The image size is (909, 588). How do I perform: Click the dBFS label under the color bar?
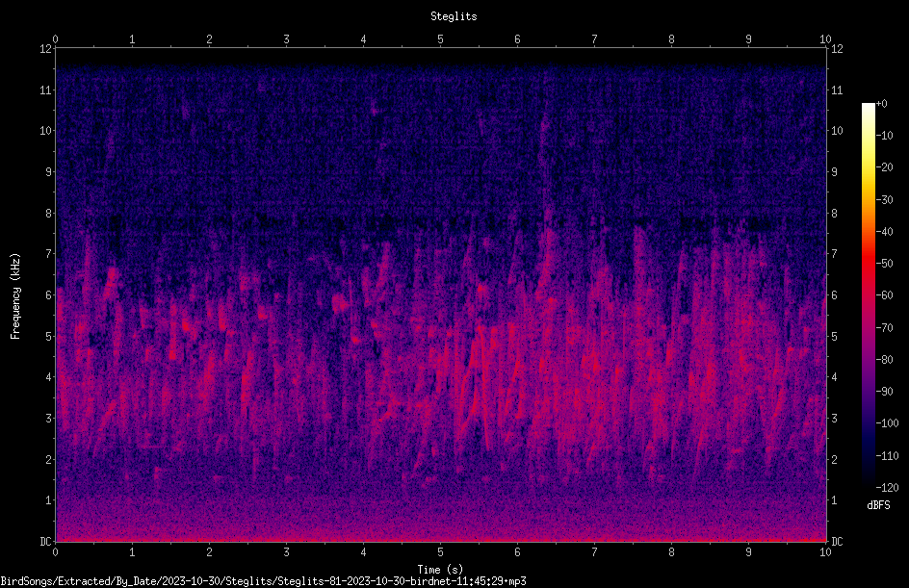point(878,505)
